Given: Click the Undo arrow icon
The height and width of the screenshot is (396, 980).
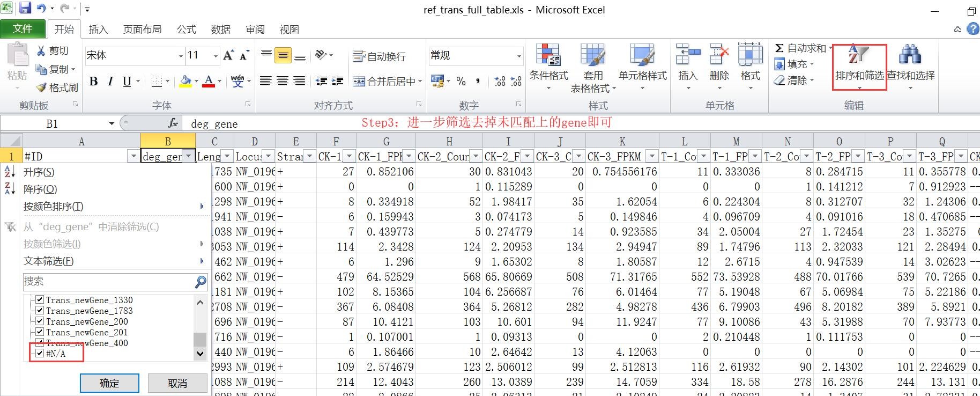Looking at the screenshot, I should [41, 9].
